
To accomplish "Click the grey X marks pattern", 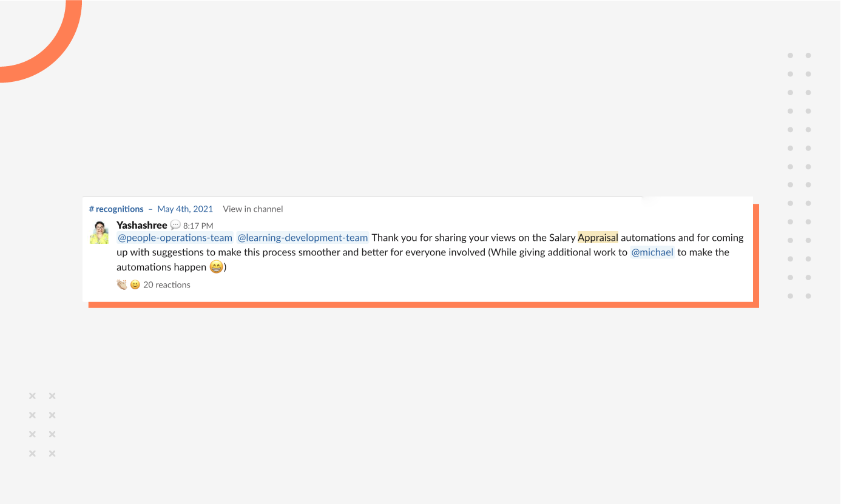I will (42, 425).
